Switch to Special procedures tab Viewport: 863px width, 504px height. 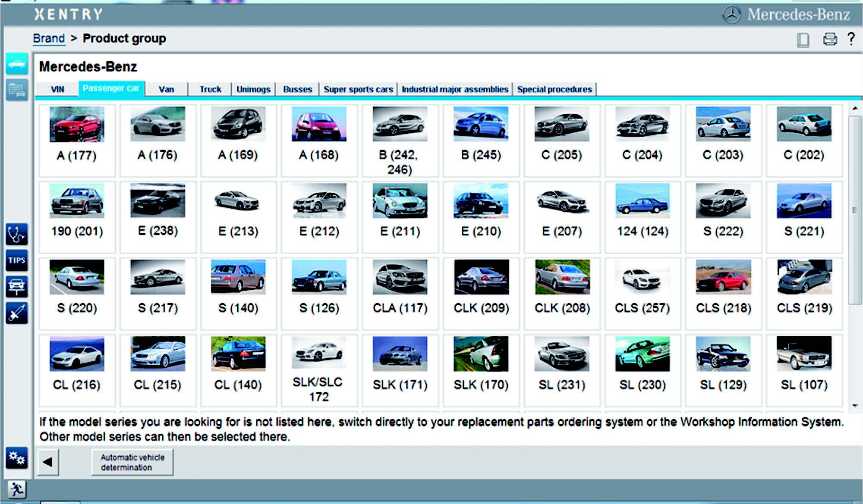point(554,89)
